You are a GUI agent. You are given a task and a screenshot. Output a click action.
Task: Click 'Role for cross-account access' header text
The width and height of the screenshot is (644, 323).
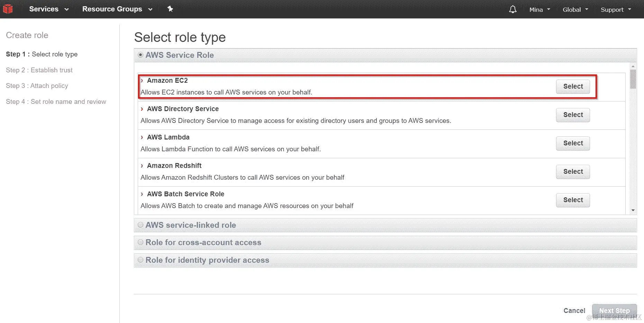(x=203, y=242)
